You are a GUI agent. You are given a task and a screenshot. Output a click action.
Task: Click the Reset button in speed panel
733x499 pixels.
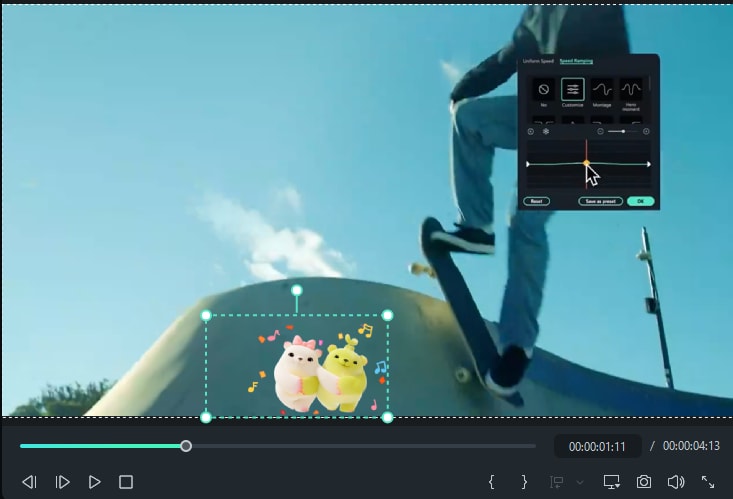pyautogui.click(x=536, y=201)
